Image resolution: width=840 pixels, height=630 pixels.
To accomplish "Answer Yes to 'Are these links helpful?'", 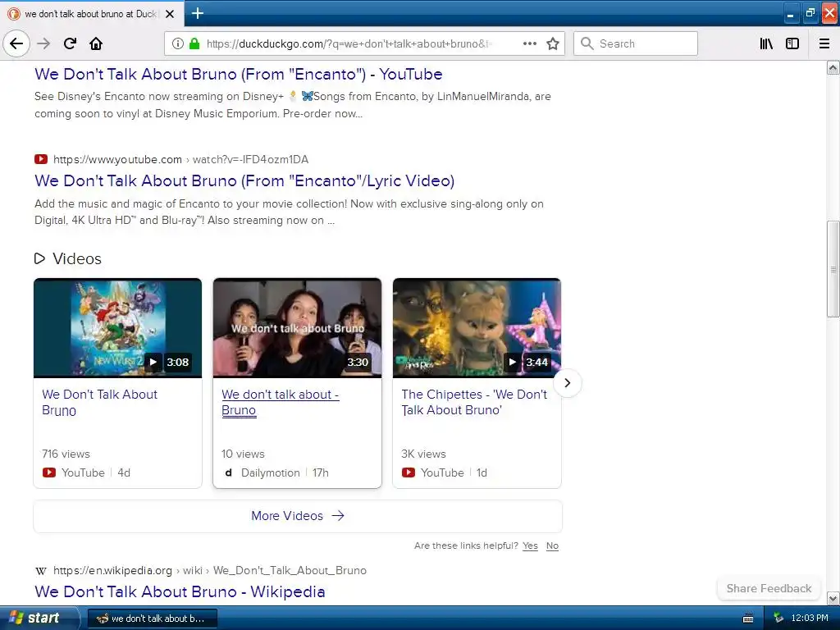I will (531, 546).
